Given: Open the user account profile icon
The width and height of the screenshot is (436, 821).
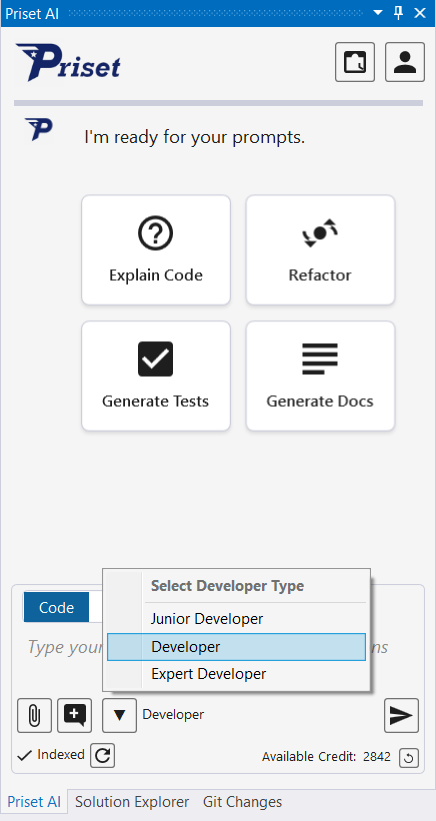Looking at the screenshot, I should (405, 62).
